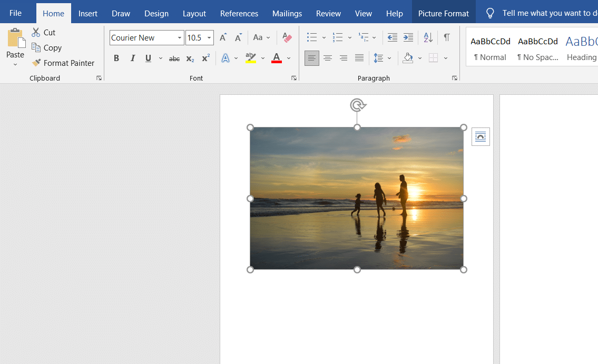Apply superscript formatting

(206, 58)
